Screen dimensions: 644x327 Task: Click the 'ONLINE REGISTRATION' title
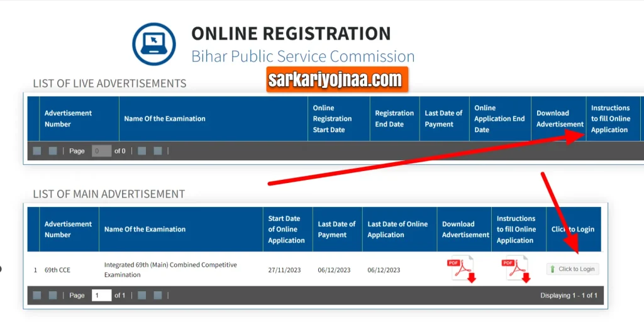tap(291, 34)
